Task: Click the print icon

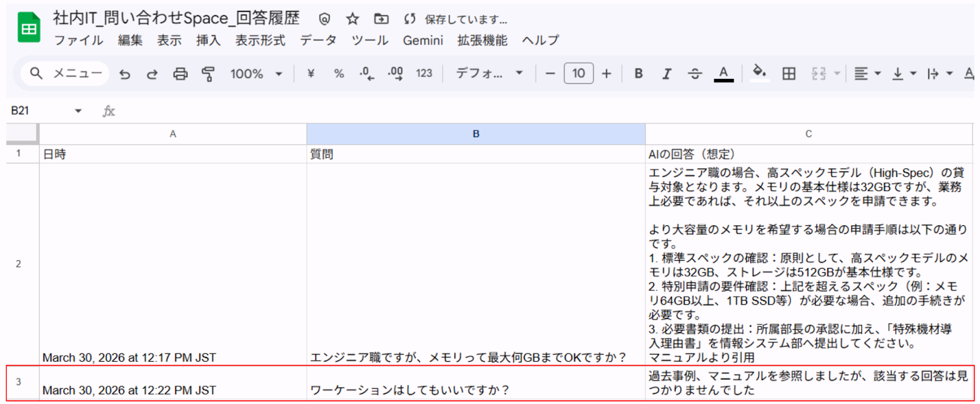Action: coord(180,74)
